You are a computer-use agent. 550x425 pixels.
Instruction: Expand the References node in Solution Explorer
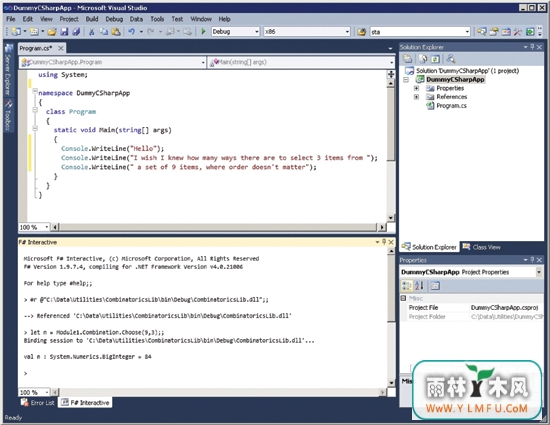(x=416, y=97)
